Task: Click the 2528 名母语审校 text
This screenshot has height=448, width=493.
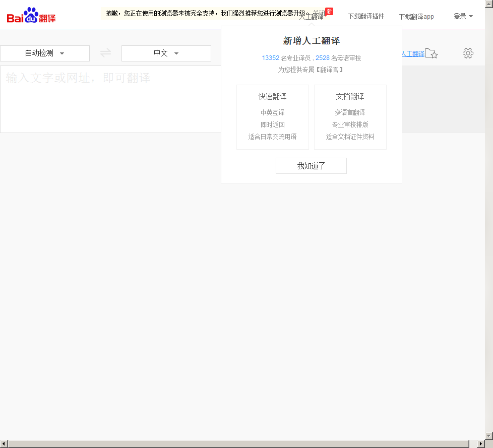Action: (x=338, y=58)
